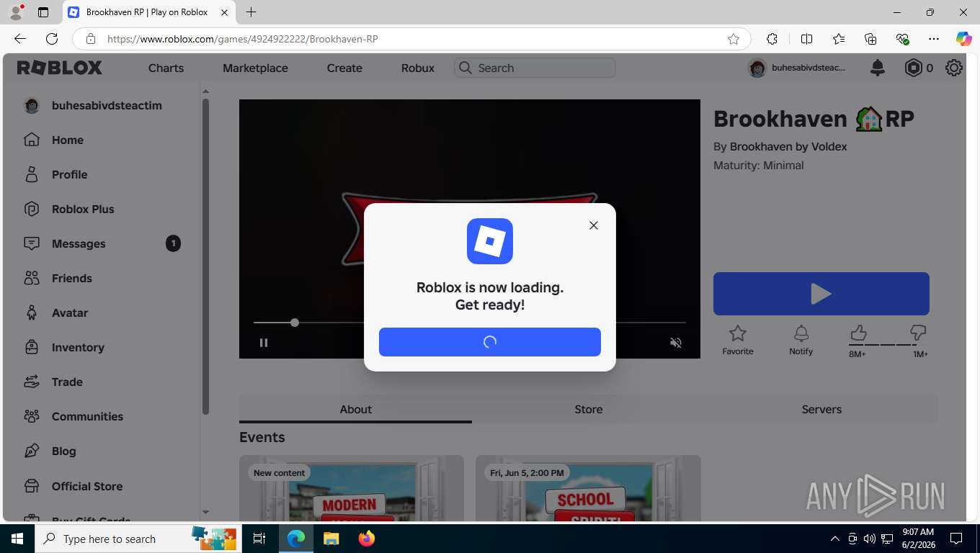The image size is (980, 553).
Task: Enable Notify bell for this game
Action: 801,341
